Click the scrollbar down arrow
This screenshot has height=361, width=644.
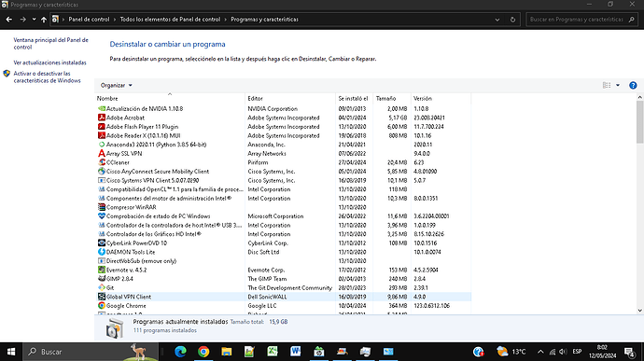(x=640, y=311)
